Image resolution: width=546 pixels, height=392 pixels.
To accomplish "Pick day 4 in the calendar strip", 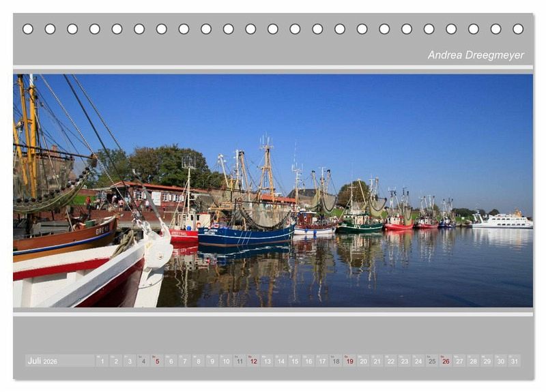I will tap(143, 361).
